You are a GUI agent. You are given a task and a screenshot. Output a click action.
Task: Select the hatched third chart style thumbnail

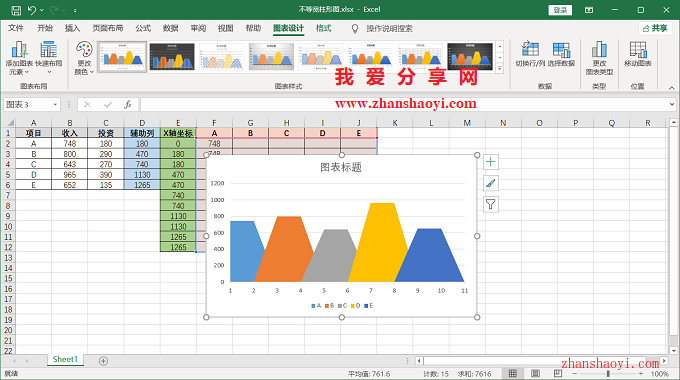pyautogui.click(x=222, y=56)
